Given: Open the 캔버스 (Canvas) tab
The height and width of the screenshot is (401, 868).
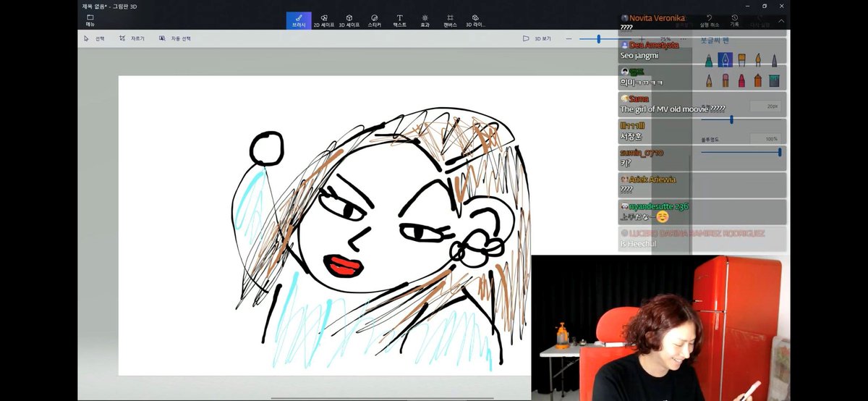Looking at the screenshot, I should (450, 20).
